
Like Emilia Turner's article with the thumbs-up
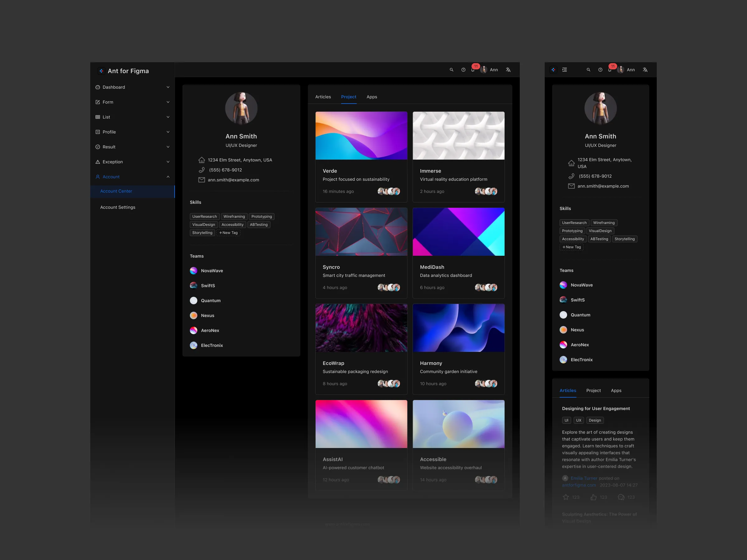click(593, 497)
